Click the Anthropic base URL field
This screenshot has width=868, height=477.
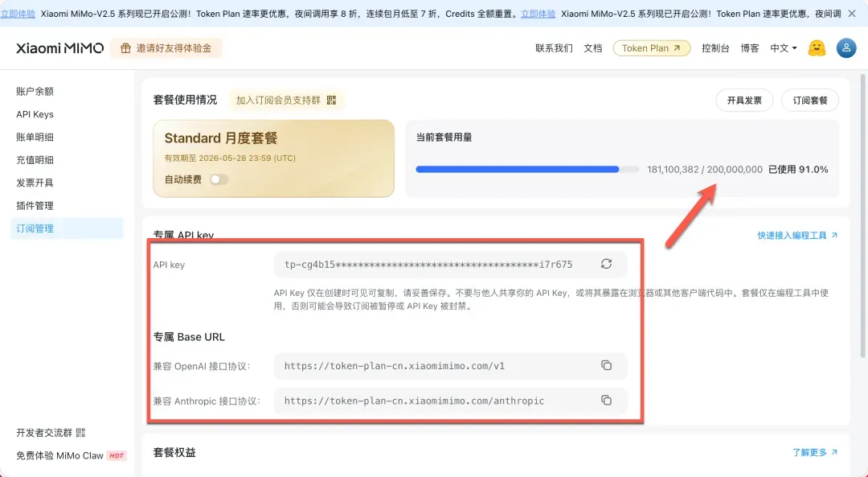pyautogui.click(x=451, y=401)
